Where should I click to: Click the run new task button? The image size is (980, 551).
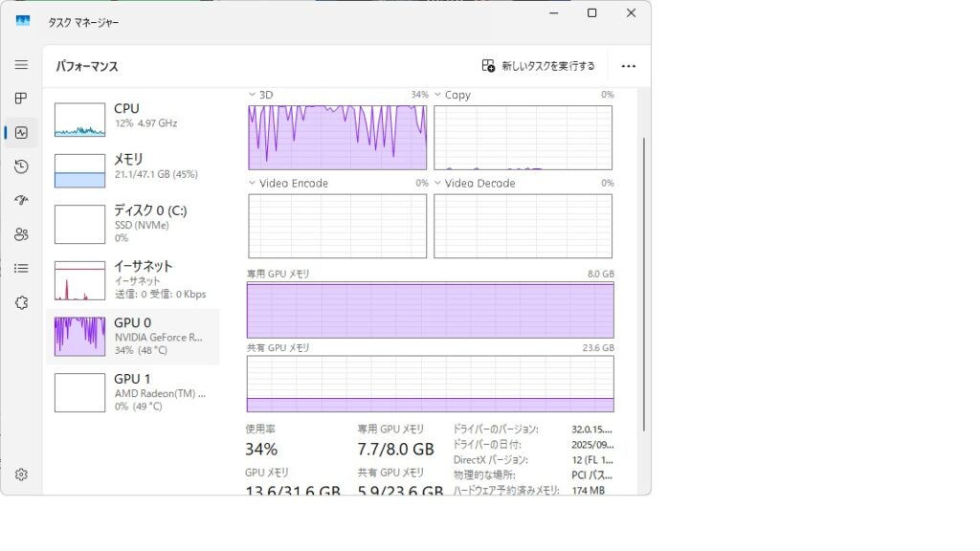click(x=538, y=66)
